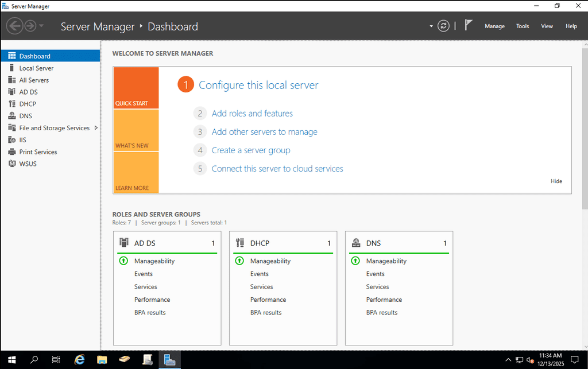
Task: Click the Refresh icon in the header
Action: coord(443,26)
